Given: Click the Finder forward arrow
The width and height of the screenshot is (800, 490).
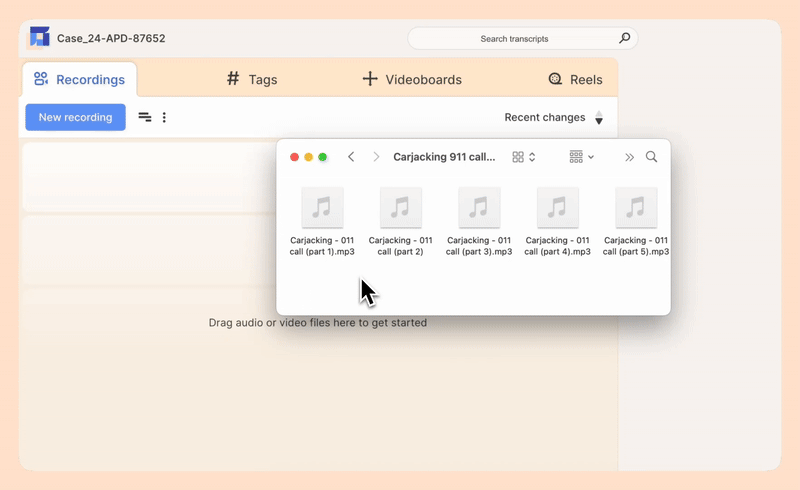Looking at the screenshot, I should tap(376, 157).
